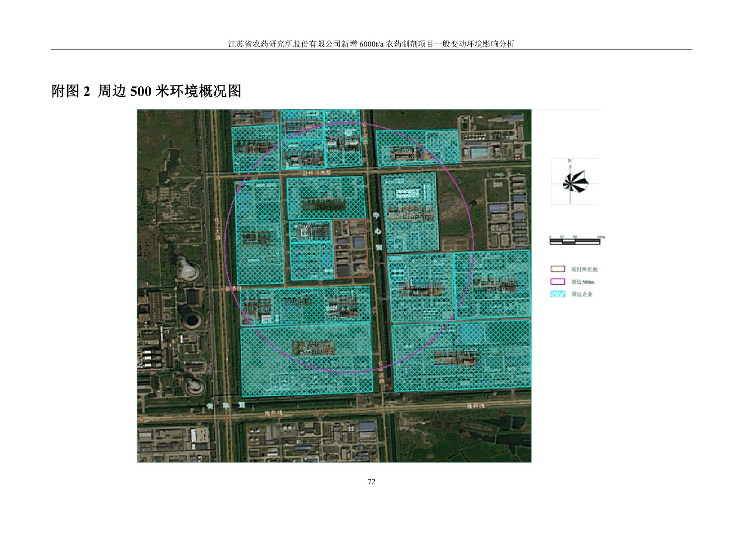Viewport: 756px width, 535px height.
Task: Click the map scale bar
Action: click(x=575, y=241)
